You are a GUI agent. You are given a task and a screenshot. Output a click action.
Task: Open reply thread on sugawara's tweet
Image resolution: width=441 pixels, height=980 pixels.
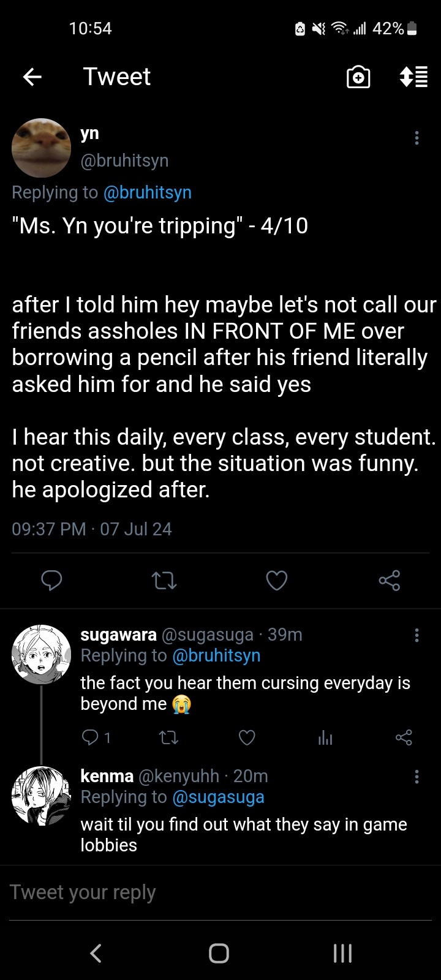(91, 737)
